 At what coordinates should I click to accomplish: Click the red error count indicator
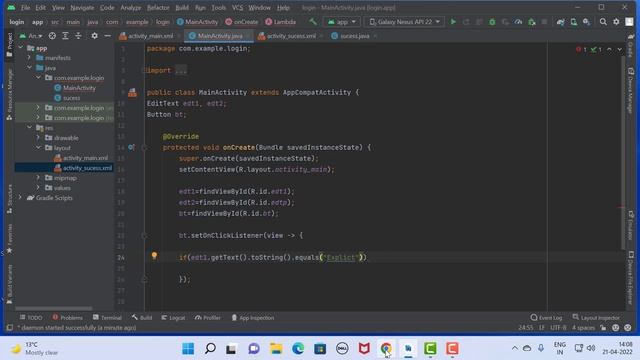pyautogui.click(x=581, y=49)
